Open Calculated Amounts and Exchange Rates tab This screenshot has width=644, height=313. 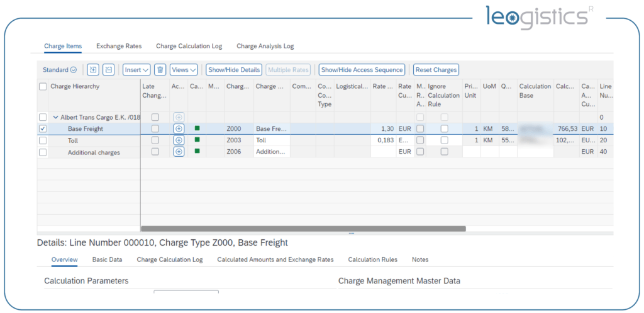275,259
